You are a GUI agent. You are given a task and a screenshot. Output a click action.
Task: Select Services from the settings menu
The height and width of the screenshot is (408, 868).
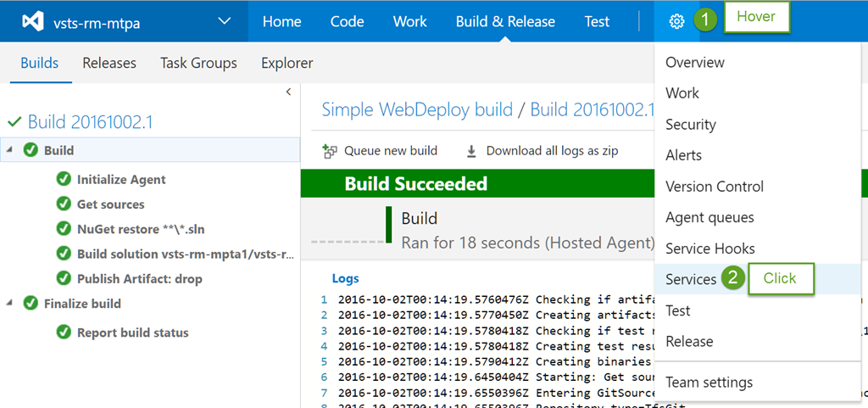(691, 279)
